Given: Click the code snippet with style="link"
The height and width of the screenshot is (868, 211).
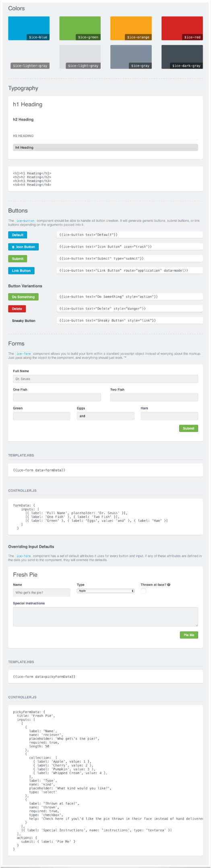Looking at the screenshot, I should [130, 321].
